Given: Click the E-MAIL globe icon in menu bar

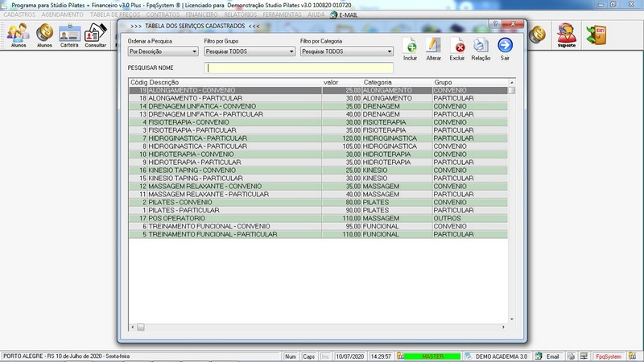Looking at the screenshot, I should [x=333, y=14].
